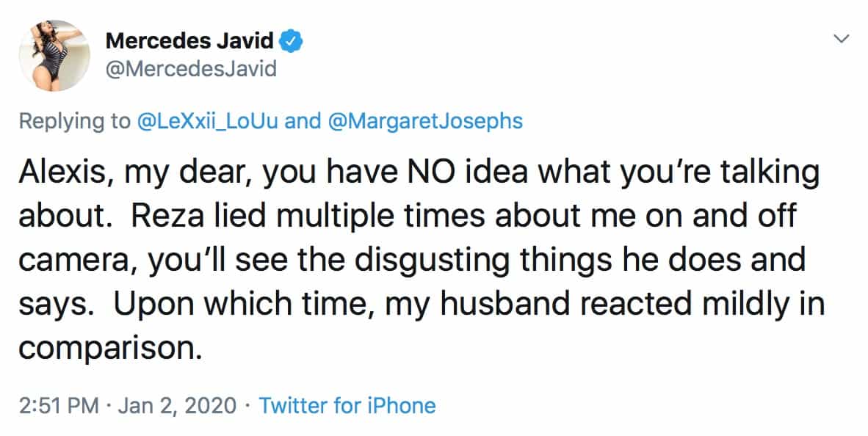Click the final word "comparison."
868x436 pixels.
[109, 346]
